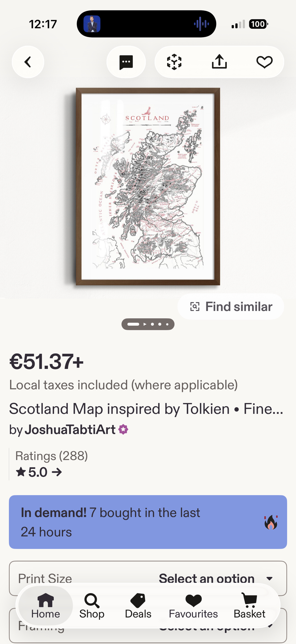This screenshot has height=644, width=296.
Task: Launch the AR view cube icon
Action: (174, 62)
